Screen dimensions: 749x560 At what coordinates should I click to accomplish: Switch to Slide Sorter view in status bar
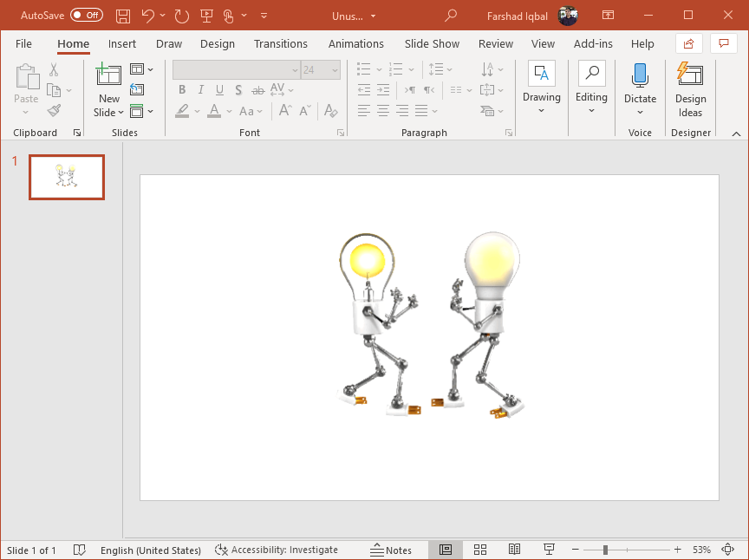pyautogui.click(x=479, y=550)
